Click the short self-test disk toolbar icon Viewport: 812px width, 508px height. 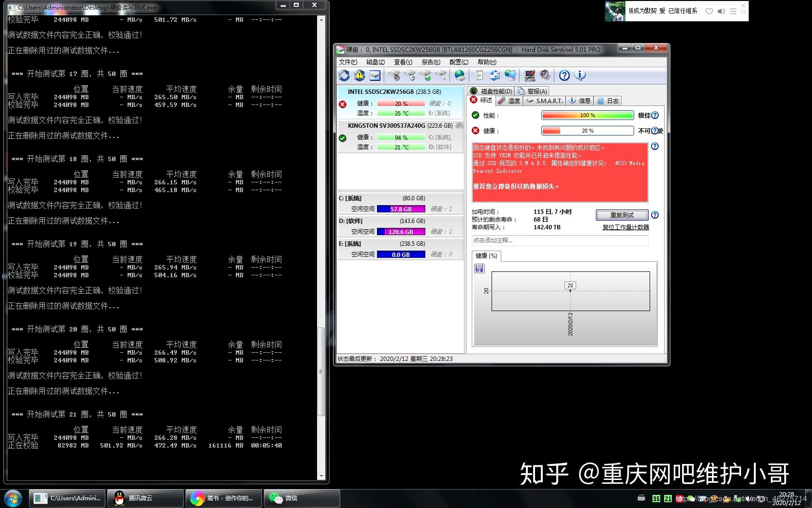(394, 75)
